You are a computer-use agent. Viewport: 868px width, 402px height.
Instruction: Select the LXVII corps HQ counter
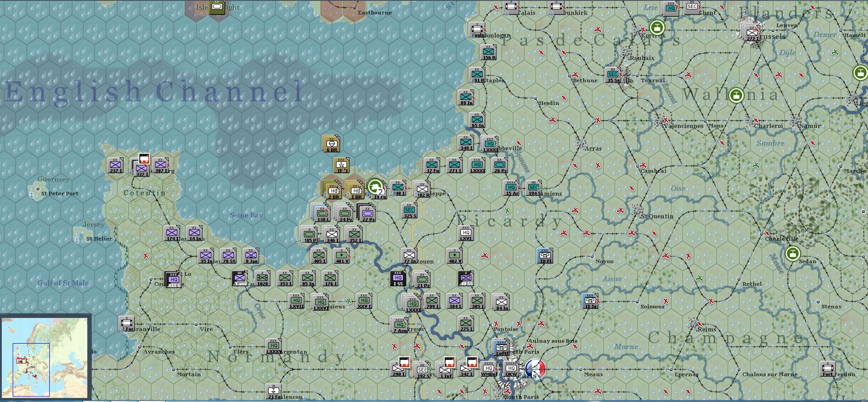click(296, 301)
